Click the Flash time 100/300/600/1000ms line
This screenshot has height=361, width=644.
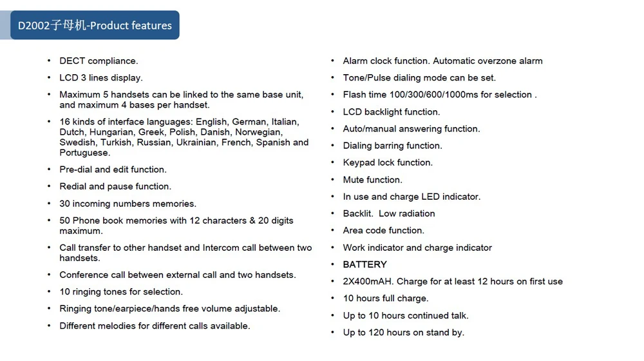pyautogui.click(x=440, y=95)
